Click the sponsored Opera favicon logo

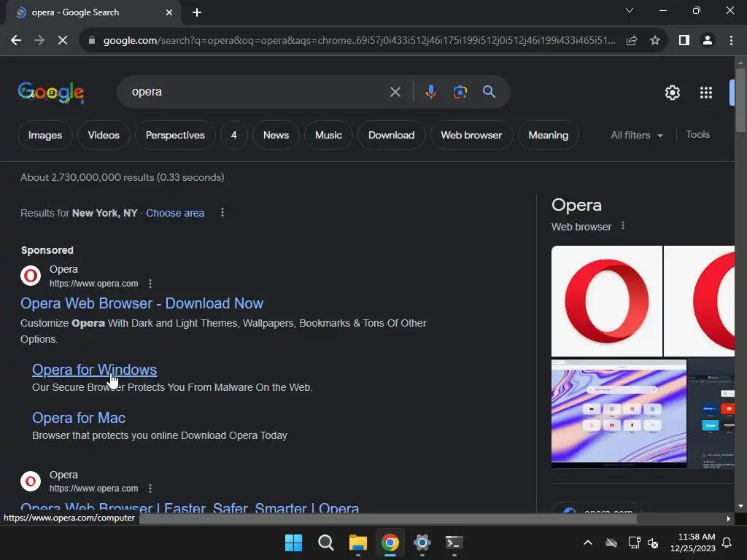[x=31, y=276]
